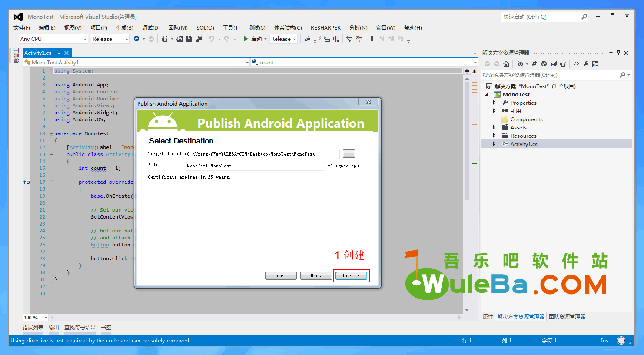
Task: Toggle the pin on Solution Explorer panel
Action: point(618,53)
